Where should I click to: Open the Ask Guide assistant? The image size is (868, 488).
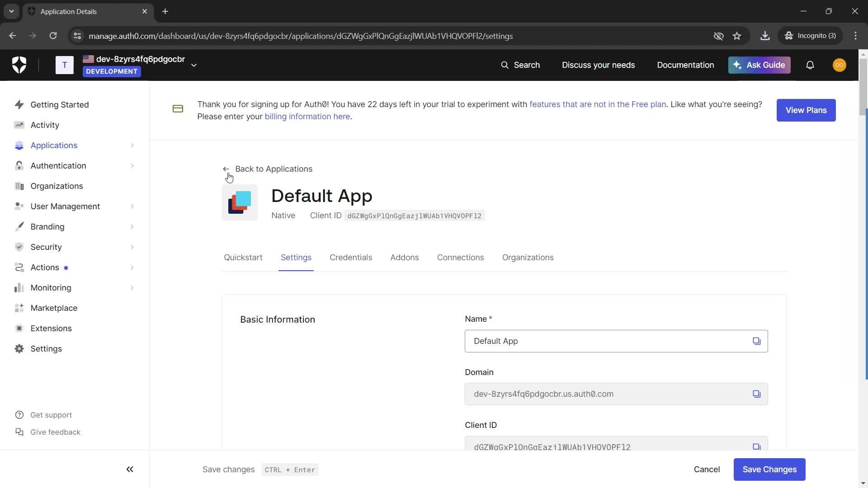[759, 65]
